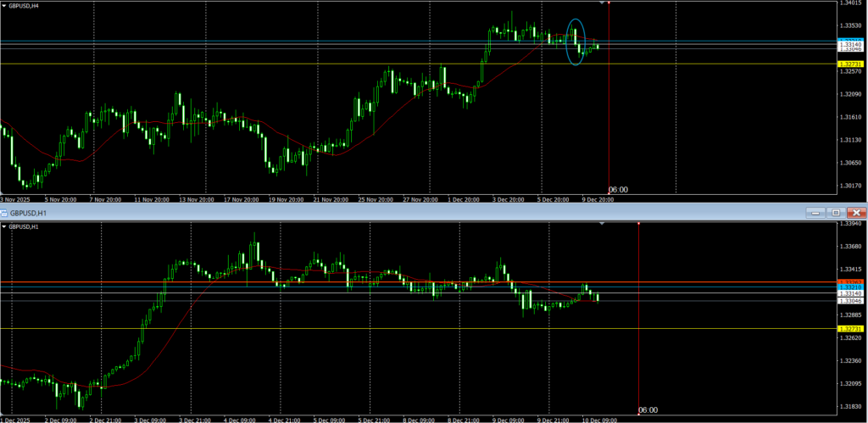Select the red vertical line on H4 chart

coord(609,102)
